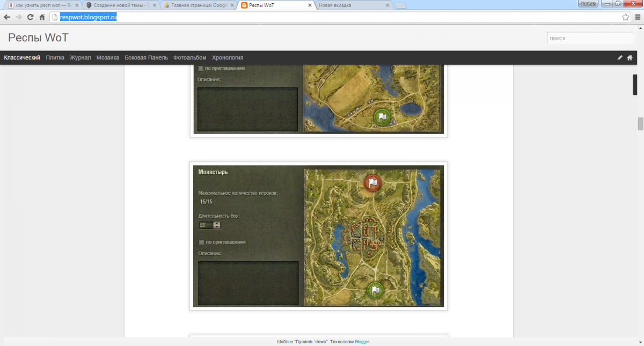Select the Плитка view
The width and height of the screenshot is (644, 346).
click(x=55, y=57)
